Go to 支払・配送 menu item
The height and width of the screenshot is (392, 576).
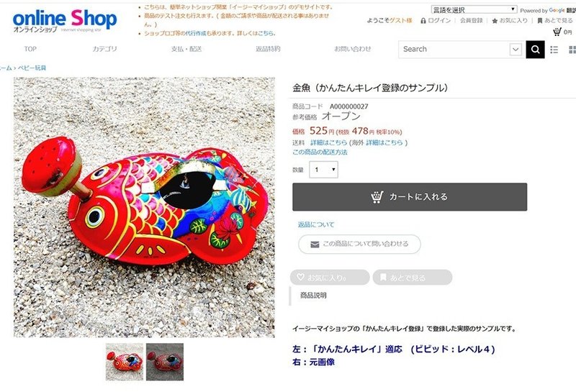point(186,49)
